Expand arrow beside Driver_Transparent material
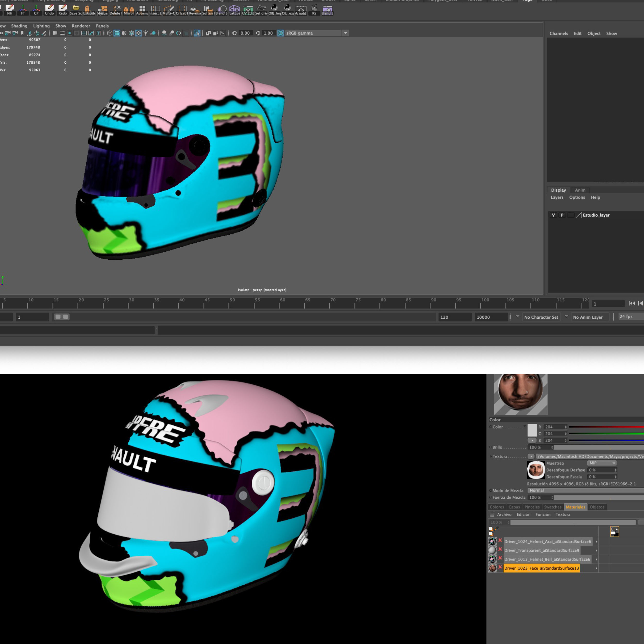Image resolution: width=644 pixels, height=644 pixels. tap(596, 550)
